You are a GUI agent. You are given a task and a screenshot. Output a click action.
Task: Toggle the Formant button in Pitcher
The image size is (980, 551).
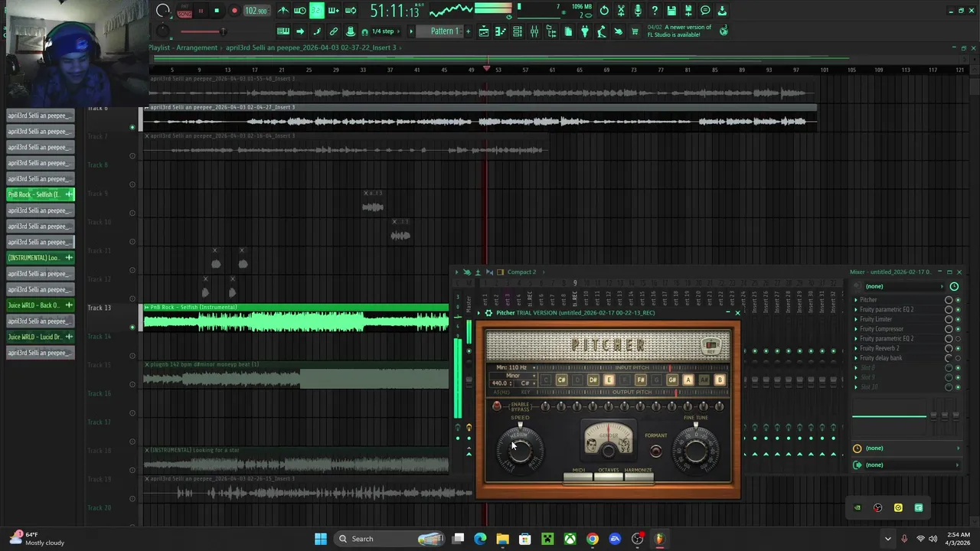tap(656, 451)
